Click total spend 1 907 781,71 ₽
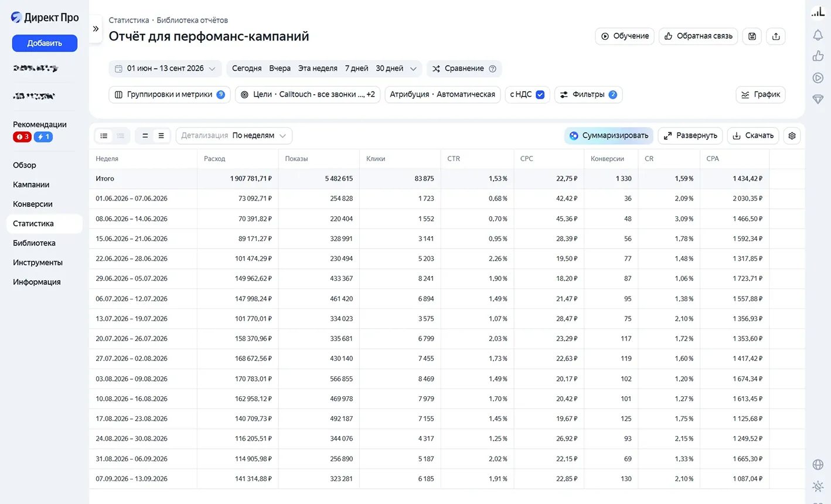831x504 pixels. point(251,179)
